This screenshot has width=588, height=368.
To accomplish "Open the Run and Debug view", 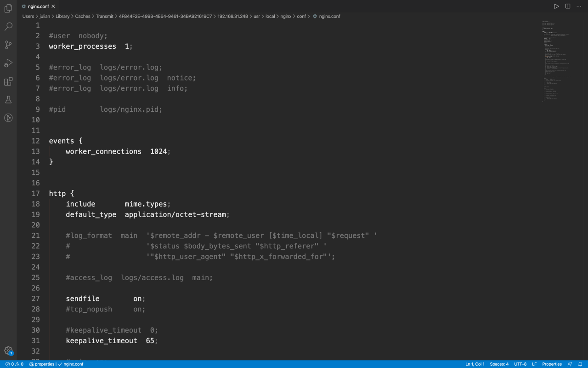I will coord(8,63).
